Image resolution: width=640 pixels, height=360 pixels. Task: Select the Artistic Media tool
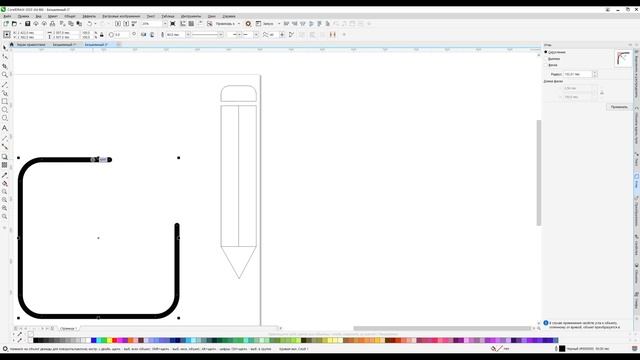[4, 93]
